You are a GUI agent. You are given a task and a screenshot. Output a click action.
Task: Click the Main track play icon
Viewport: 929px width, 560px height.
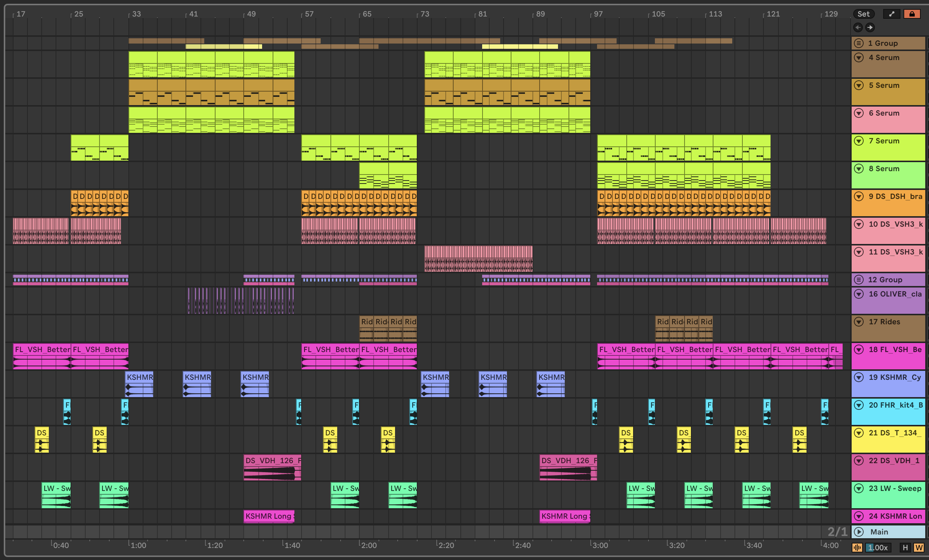pyautogui.click(x=858, y=532)
